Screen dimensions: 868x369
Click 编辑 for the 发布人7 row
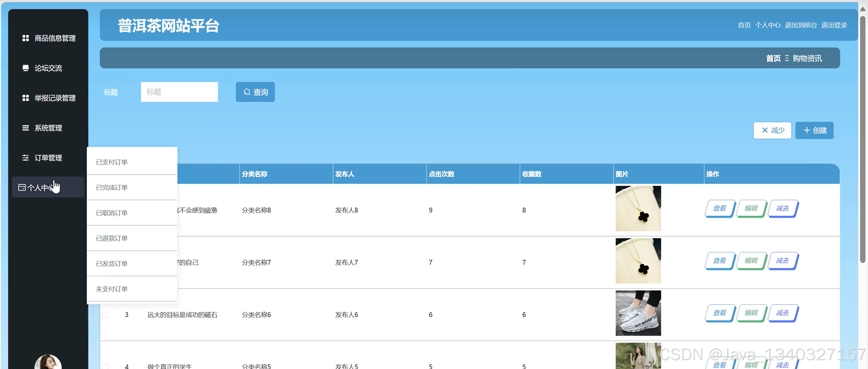click(751, 260)
